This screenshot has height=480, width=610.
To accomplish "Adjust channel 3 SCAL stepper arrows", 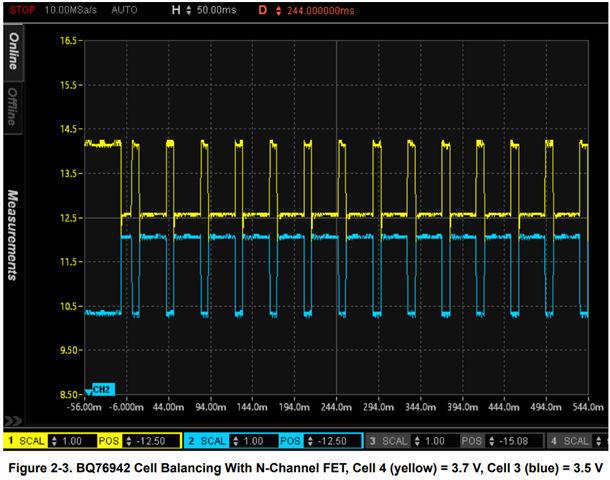I will [x=417, y=441].
